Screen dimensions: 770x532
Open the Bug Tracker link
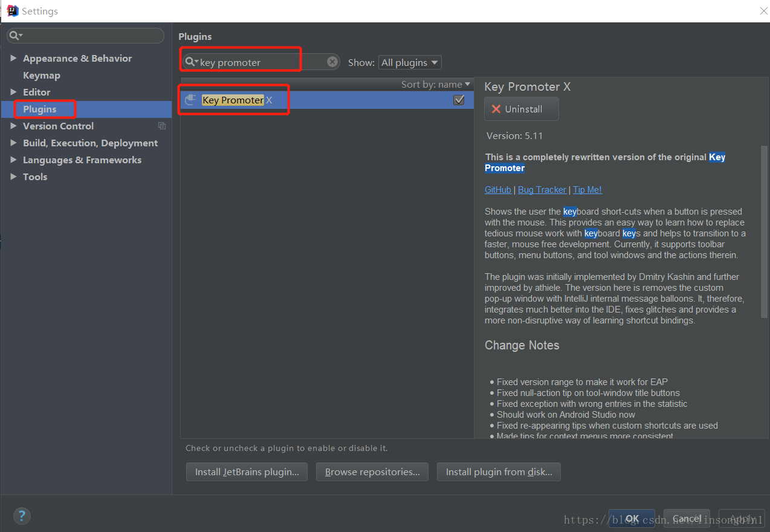point(542,190)
